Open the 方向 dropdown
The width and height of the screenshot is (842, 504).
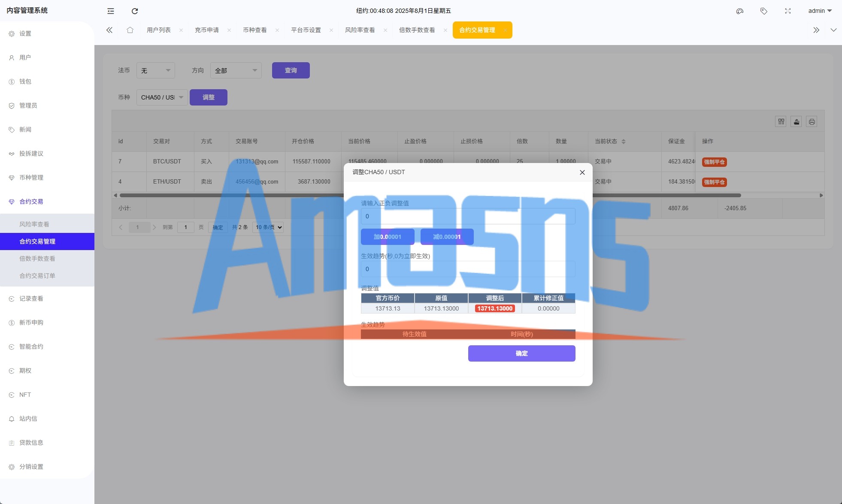point(236,70)
